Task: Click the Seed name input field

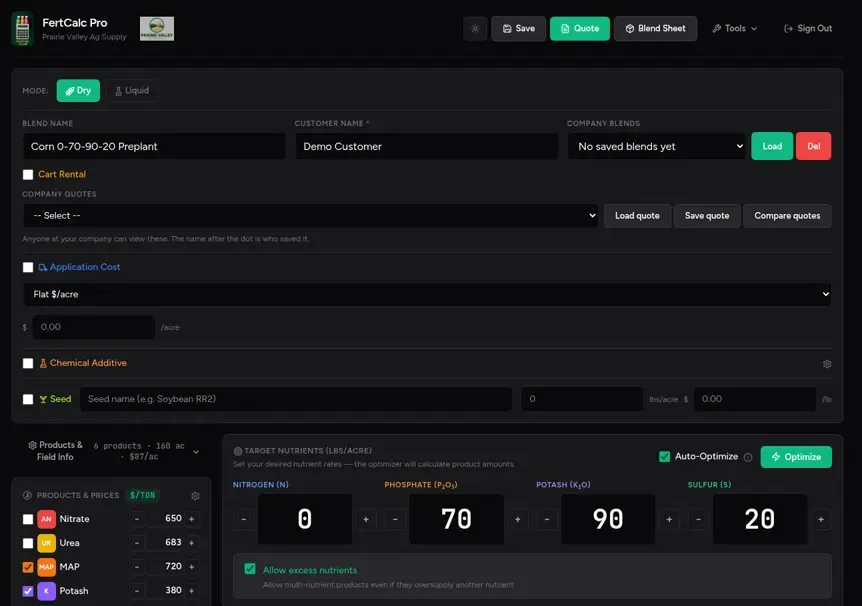Action: click(296, 399)
